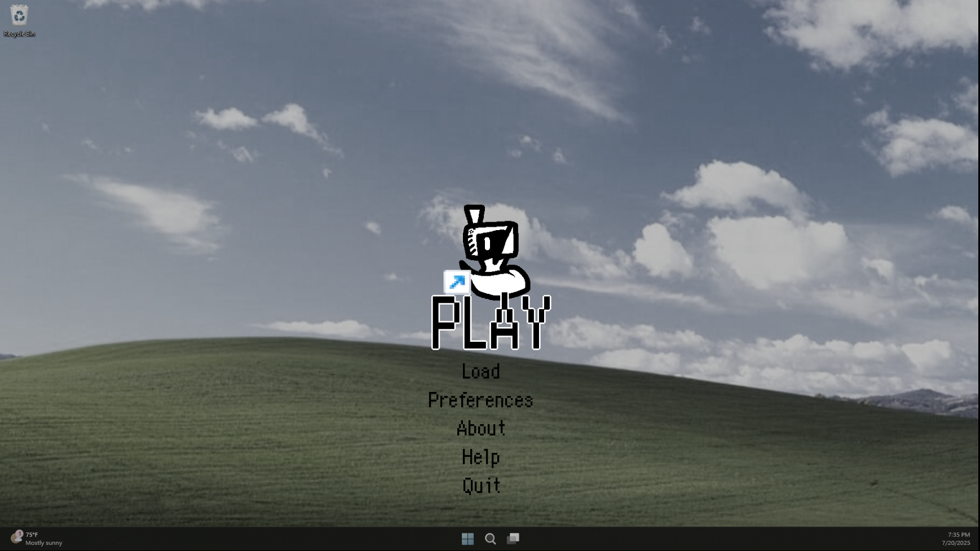Click the robot mascot character icon
980x551 pixels.
[x=495, y=252]
